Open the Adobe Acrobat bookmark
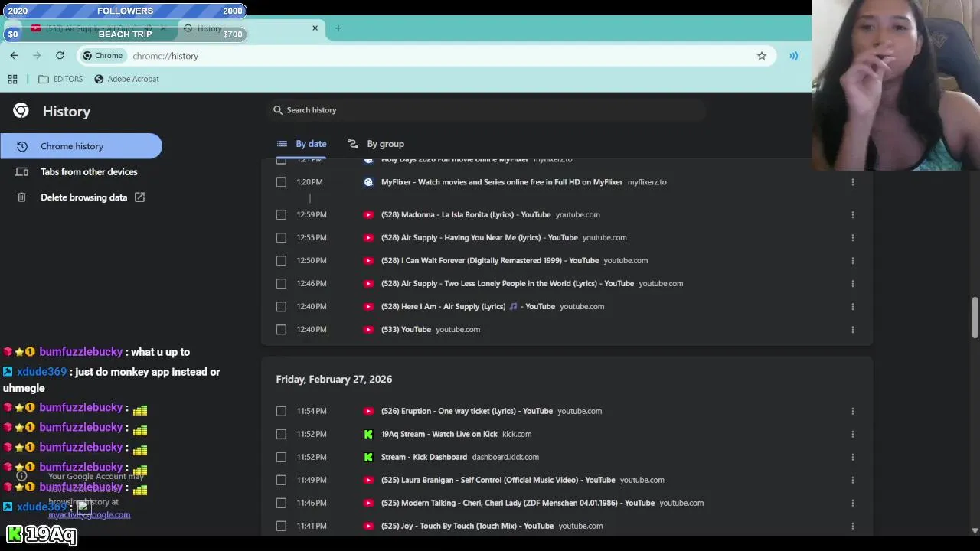The height and width of the screenshot is (551, 980). tap(126, 79)
